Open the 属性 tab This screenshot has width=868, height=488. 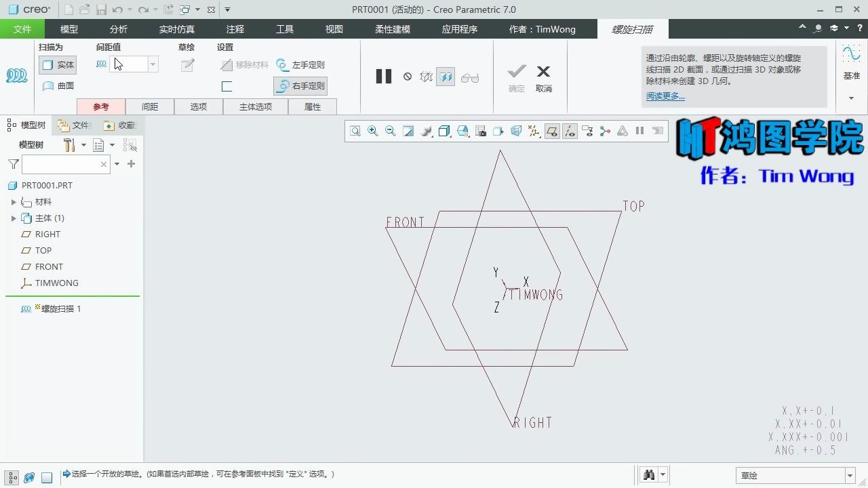click(313, 106)
